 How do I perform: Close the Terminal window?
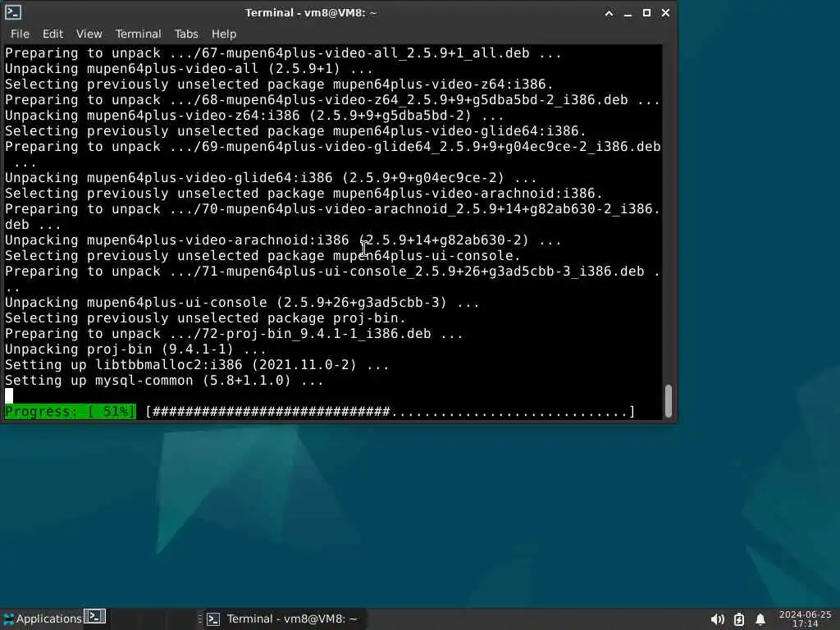pos(665,13)
